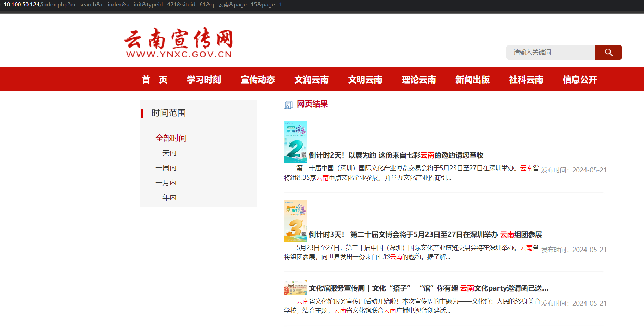Select 宣传动态 in the navigation bar

coord(258,80)
